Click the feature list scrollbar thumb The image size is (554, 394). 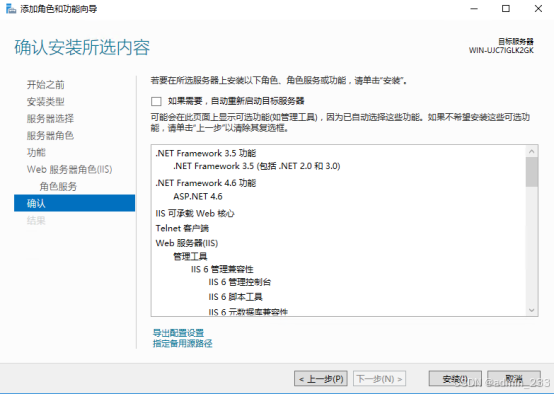pos(532,172)
